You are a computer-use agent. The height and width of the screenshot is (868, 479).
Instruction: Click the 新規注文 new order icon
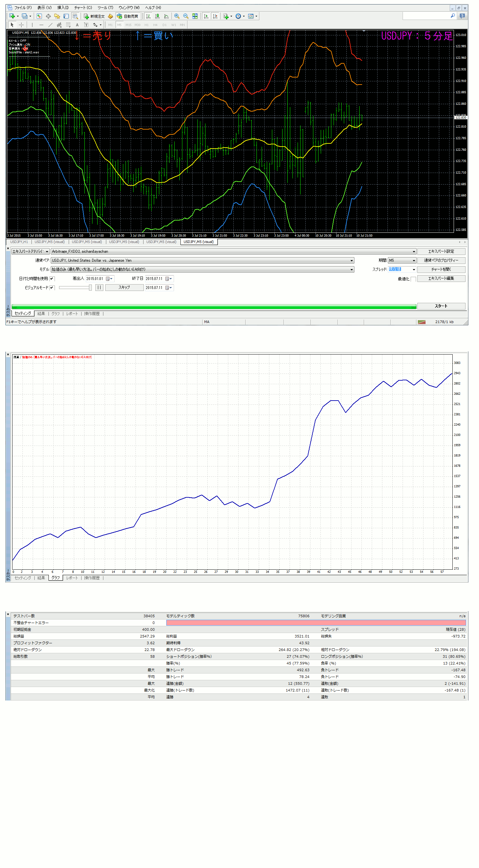94,16
